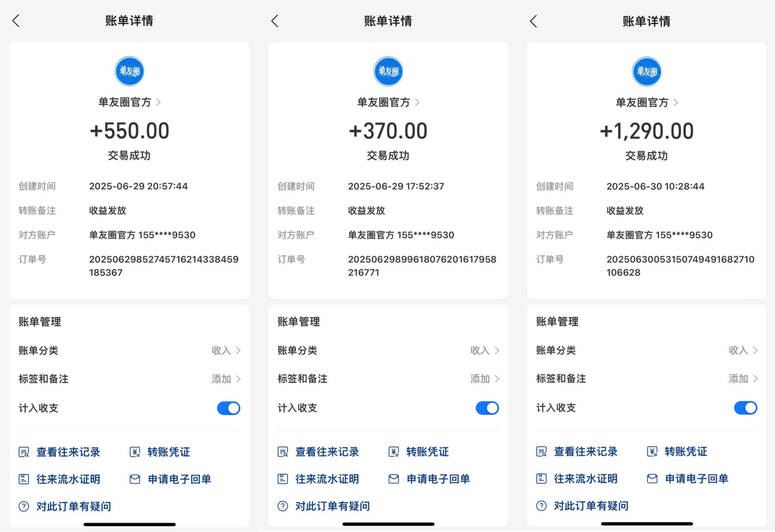This screenshot has width=775, height=532.
Task: Expand 单友圈官方 chevron on +1,290.00 bill
Action: click(x=675, y=102)
